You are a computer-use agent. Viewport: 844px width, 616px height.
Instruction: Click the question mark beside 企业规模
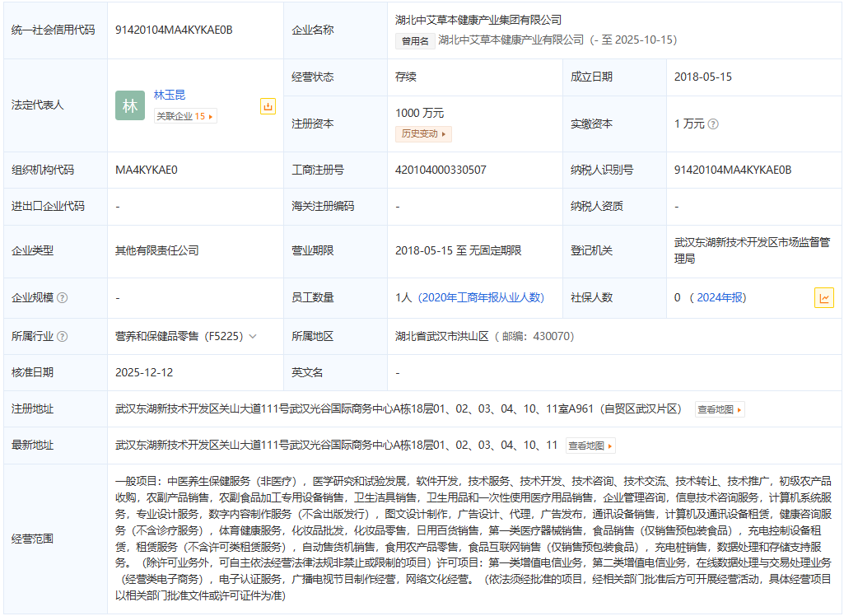(x=63, y=298)
